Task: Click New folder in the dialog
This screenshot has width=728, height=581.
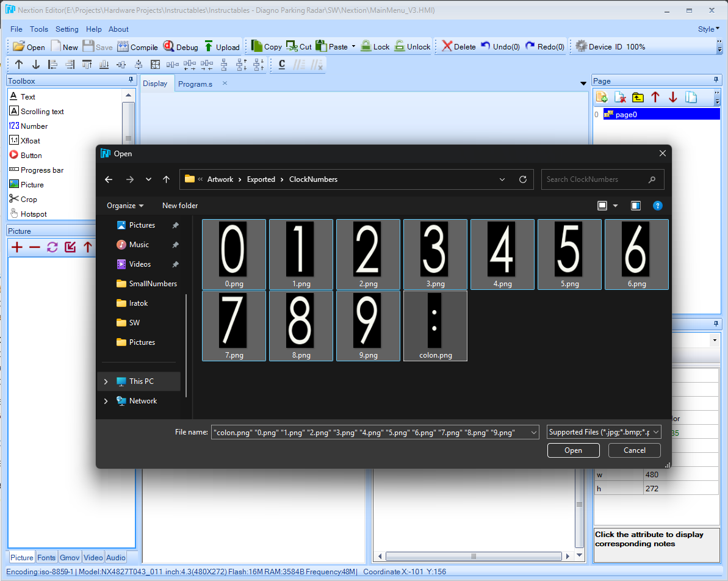Action: [180, 206]
